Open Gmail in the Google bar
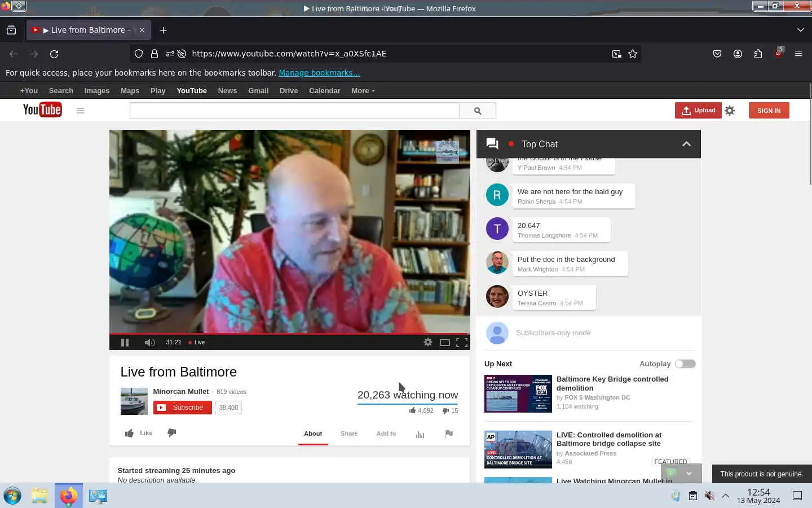This screenshot has height=508, width=812. point(258,90)
